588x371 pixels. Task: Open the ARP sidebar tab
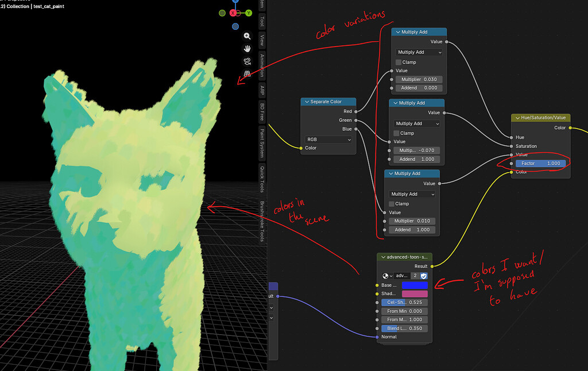pyautogui.click(x=262, y=90)
